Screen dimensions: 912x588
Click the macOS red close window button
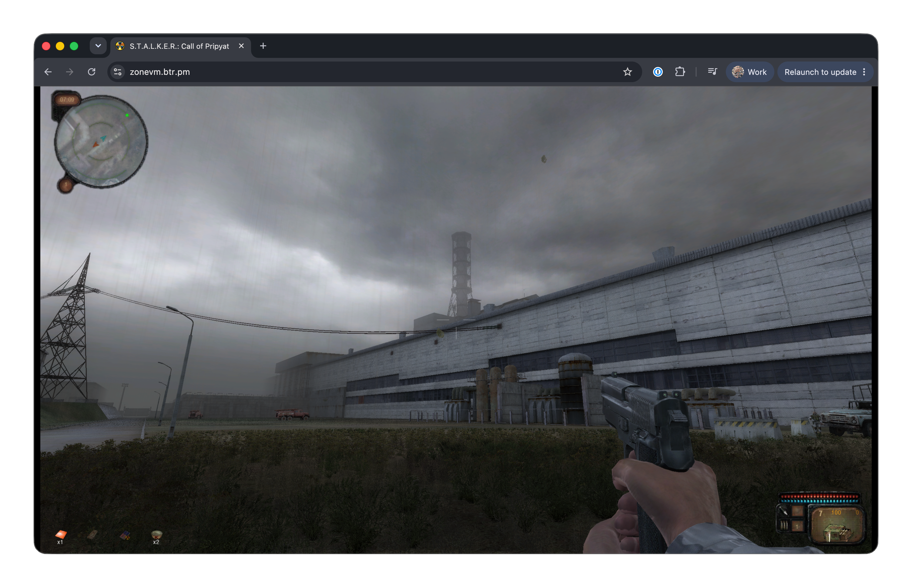click(46, 46)
